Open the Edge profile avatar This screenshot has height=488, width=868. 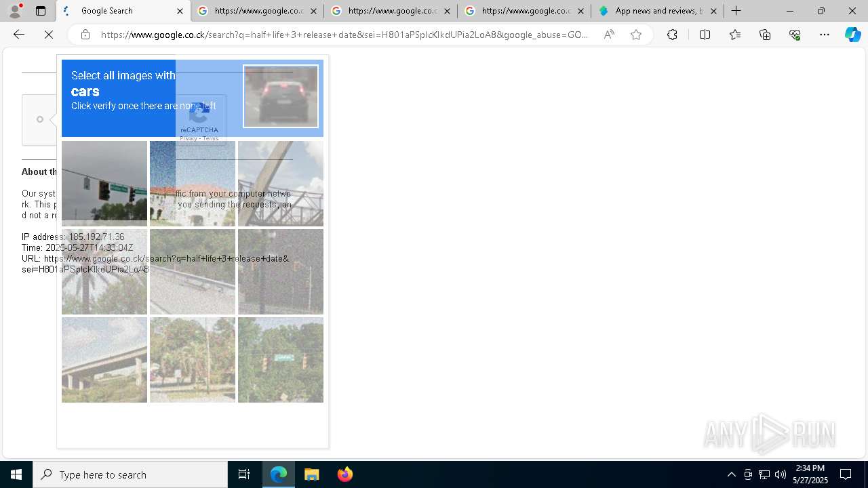click(x=15, y=11)
